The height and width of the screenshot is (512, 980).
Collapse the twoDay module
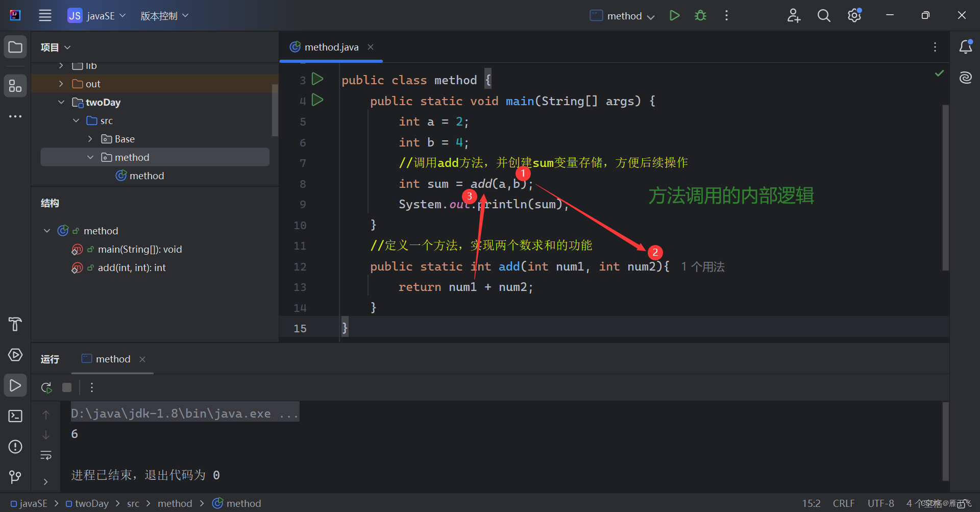point(61,102)
